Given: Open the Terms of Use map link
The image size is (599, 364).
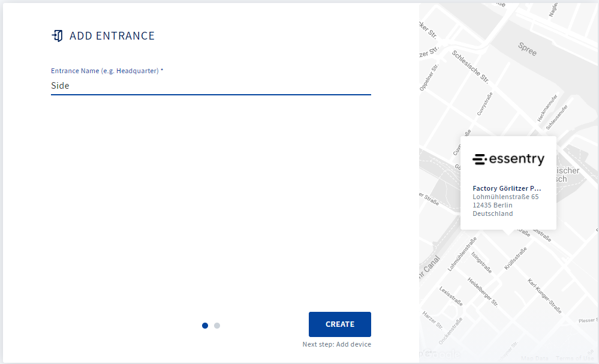Looking at the screenshot, I should point(575,358).
